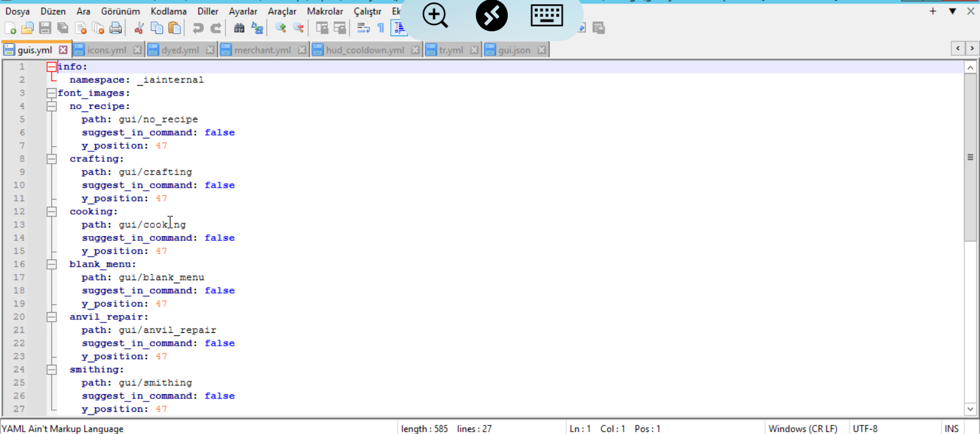Switch to the tr.yml tab

pos(451,50)
